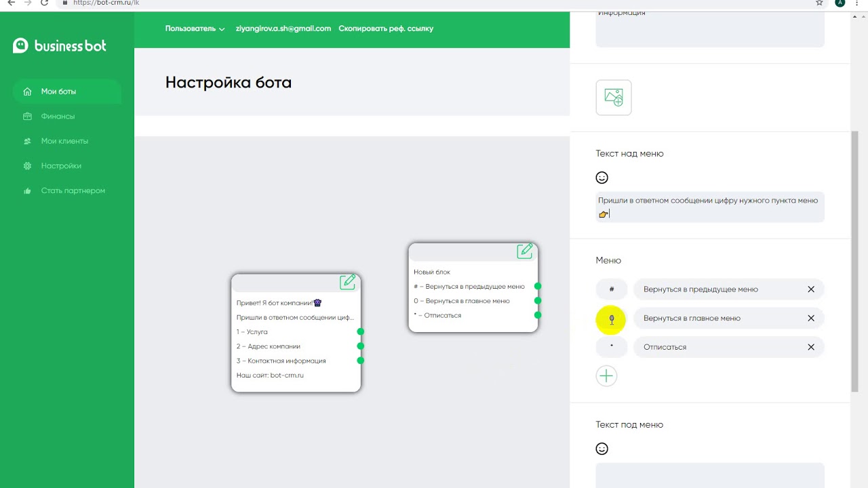
Task: Open Мои боты in sidebar
Action: 66,91
